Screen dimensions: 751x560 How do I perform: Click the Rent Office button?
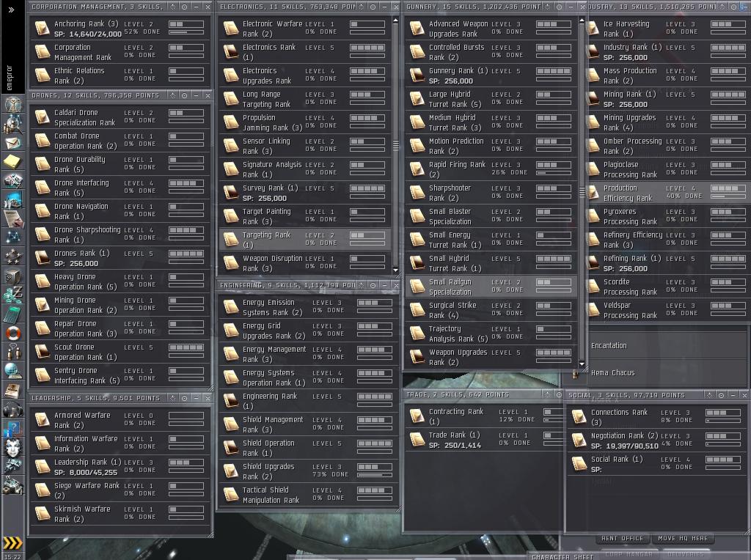pos(622,538)
